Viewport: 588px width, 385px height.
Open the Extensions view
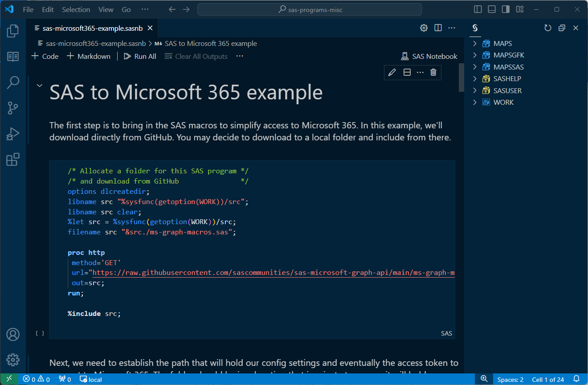click(13, 159)
